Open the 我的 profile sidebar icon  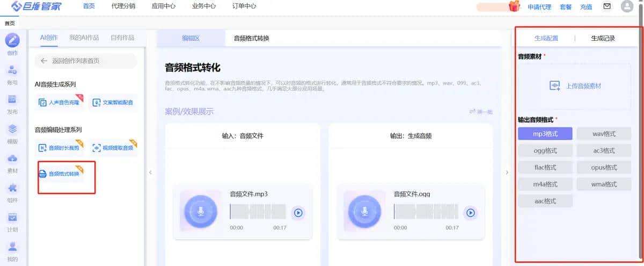12,247
